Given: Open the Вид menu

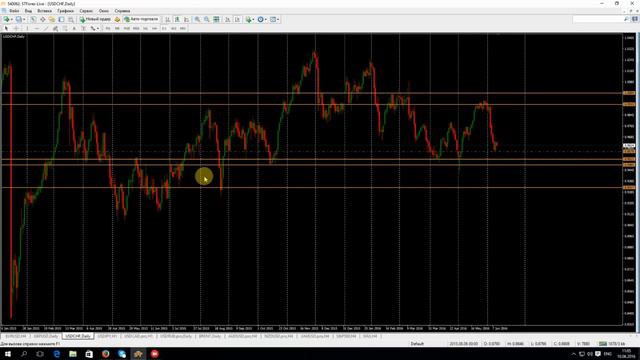Looking at the screenshot, I should click(28, 11).
